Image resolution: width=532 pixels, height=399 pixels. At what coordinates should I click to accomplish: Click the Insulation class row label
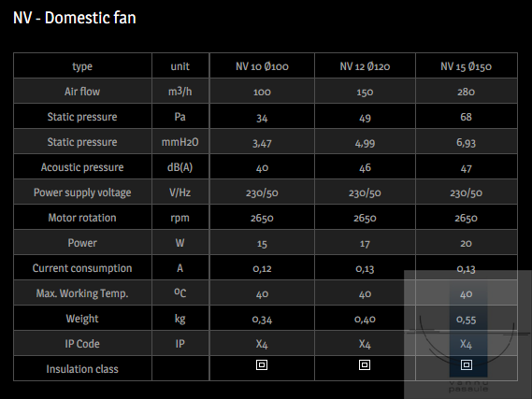click(82, 369)
